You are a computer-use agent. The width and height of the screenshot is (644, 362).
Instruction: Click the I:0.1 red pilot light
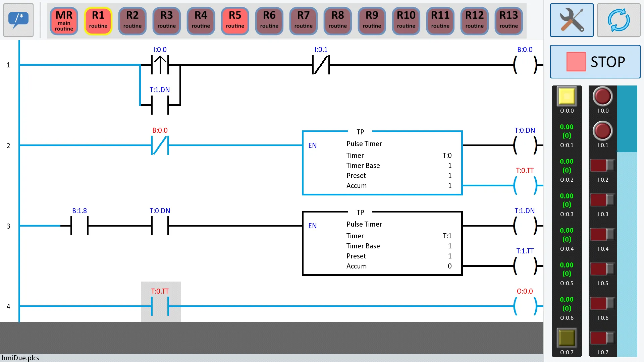602,132
